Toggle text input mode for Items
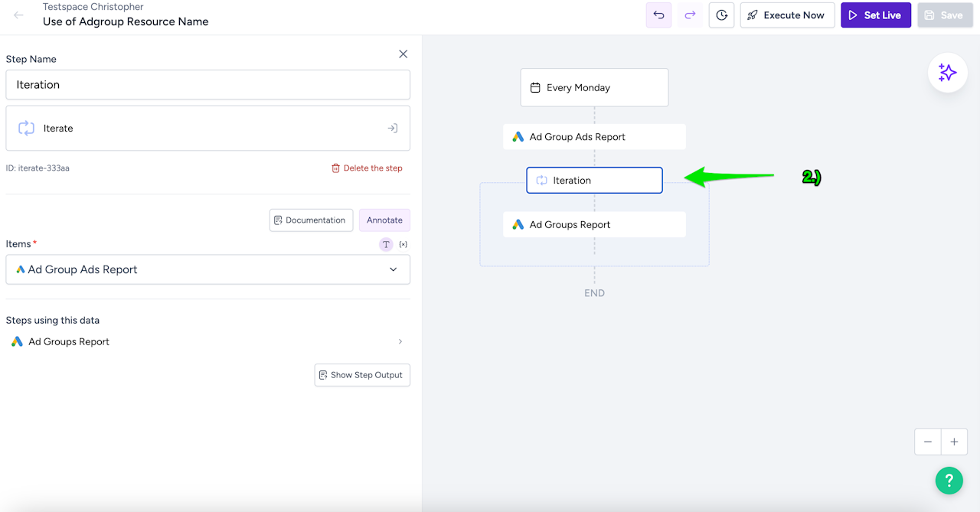This screenshot has width=980, height=512. coord(386,244)
